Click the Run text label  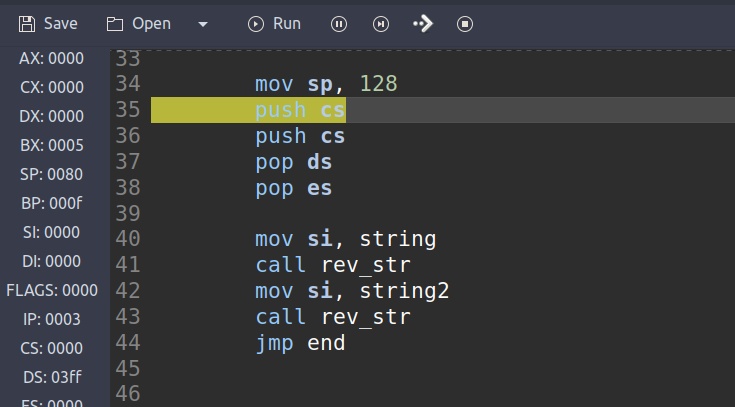coord(287,23)
